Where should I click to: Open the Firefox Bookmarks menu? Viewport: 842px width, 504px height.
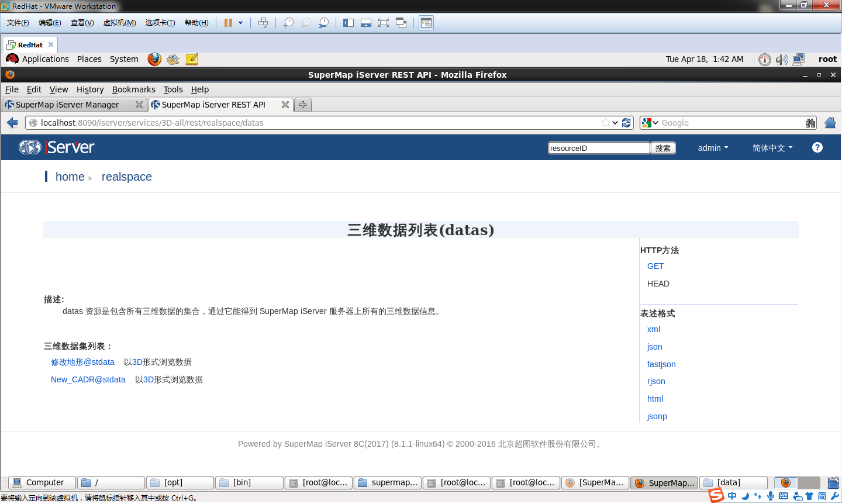(x=134, y=89)
